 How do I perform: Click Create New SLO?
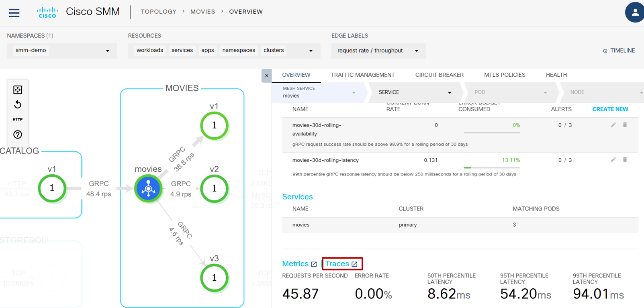click(x=610, y=109)
